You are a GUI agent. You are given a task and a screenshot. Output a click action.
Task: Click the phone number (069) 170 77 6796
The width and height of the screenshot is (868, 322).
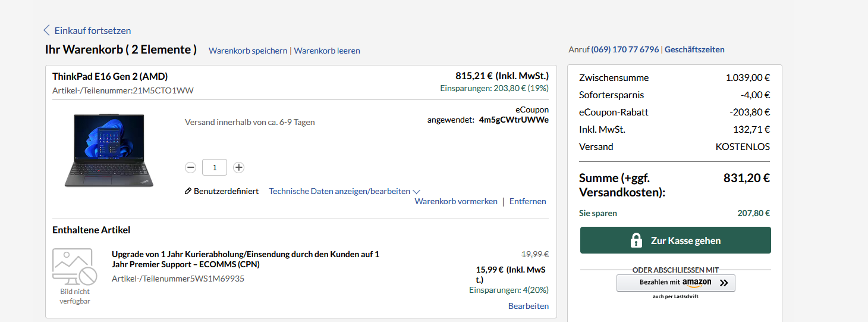[625, 49]
